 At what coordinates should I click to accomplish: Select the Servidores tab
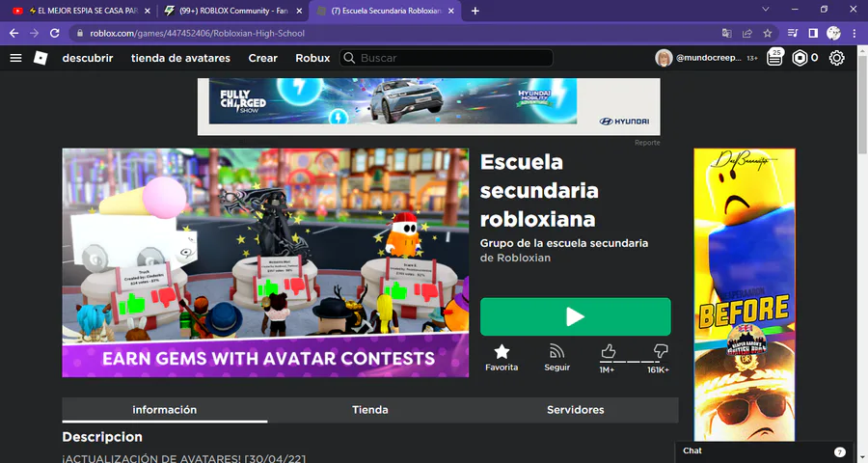pyautogui.click(x=575, y=410)
